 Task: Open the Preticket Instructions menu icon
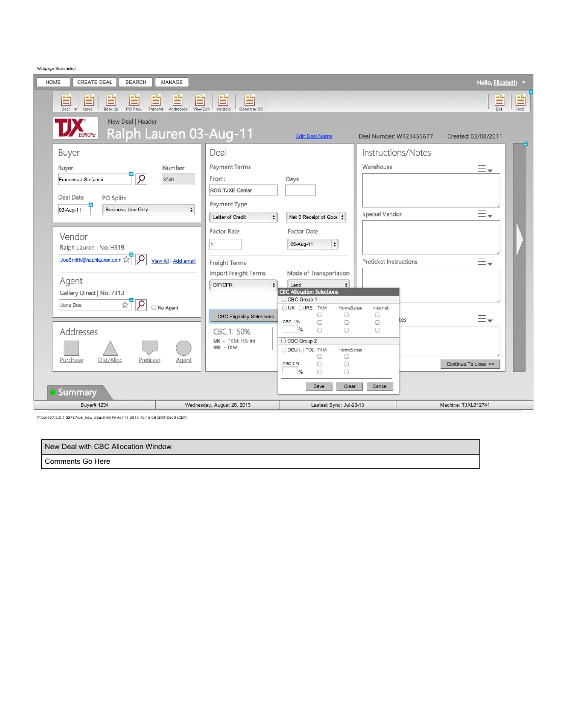(x=485, y=262)
